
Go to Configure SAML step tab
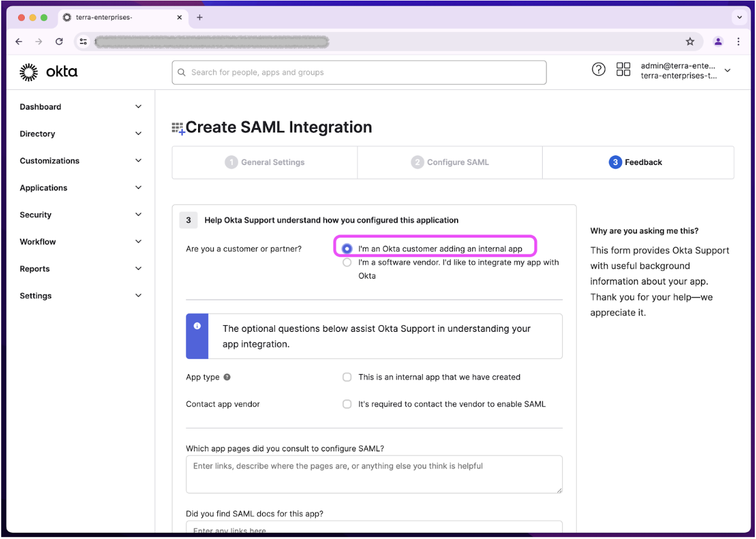point(450,163)
